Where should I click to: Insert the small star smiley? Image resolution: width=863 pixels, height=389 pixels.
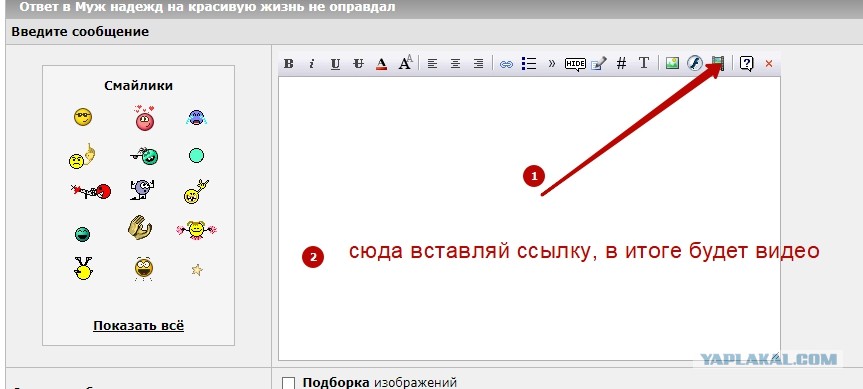pos(197,270)
